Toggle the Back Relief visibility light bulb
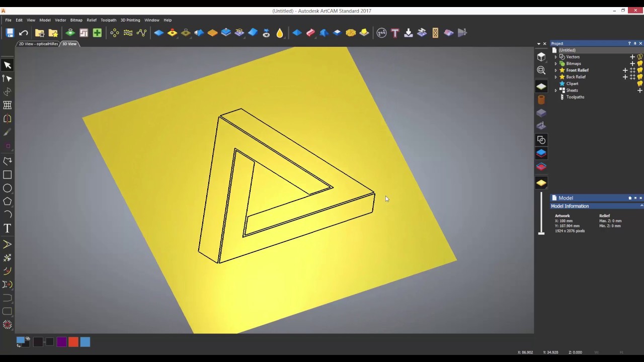644x362 pixels. click(640, 77)
